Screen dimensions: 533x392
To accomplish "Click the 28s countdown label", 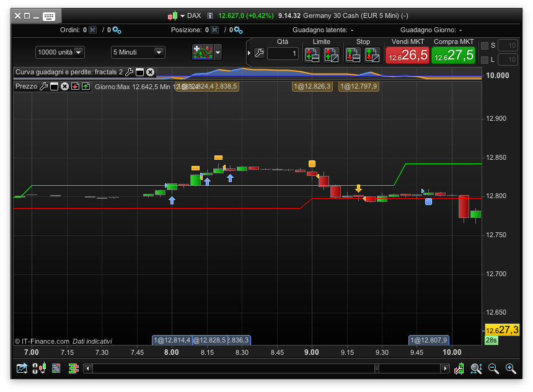I will 491,340.
